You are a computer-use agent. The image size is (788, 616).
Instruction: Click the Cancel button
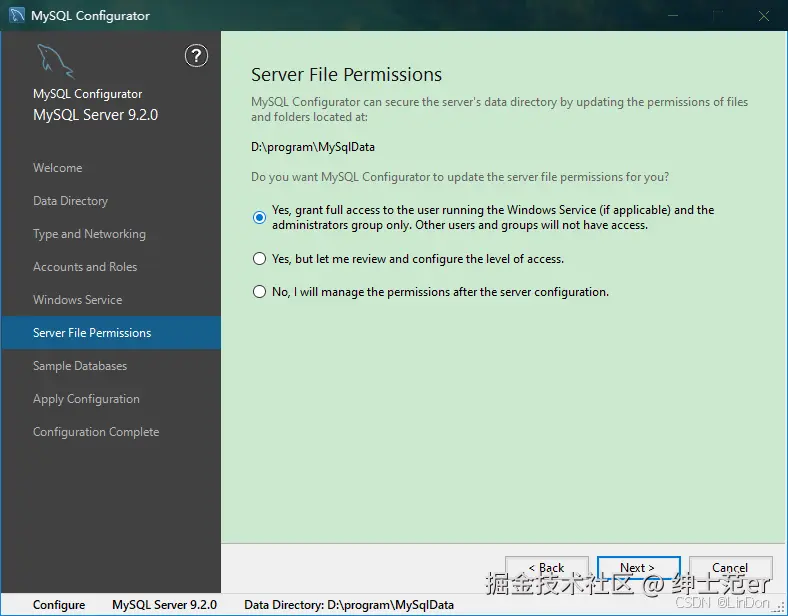click(x=730, y=568)
